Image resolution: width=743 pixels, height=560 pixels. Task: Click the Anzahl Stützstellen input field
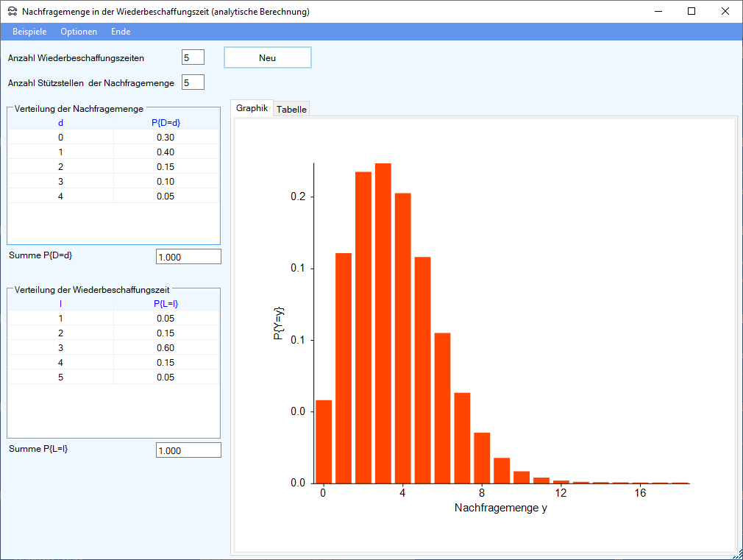[193, 82]
